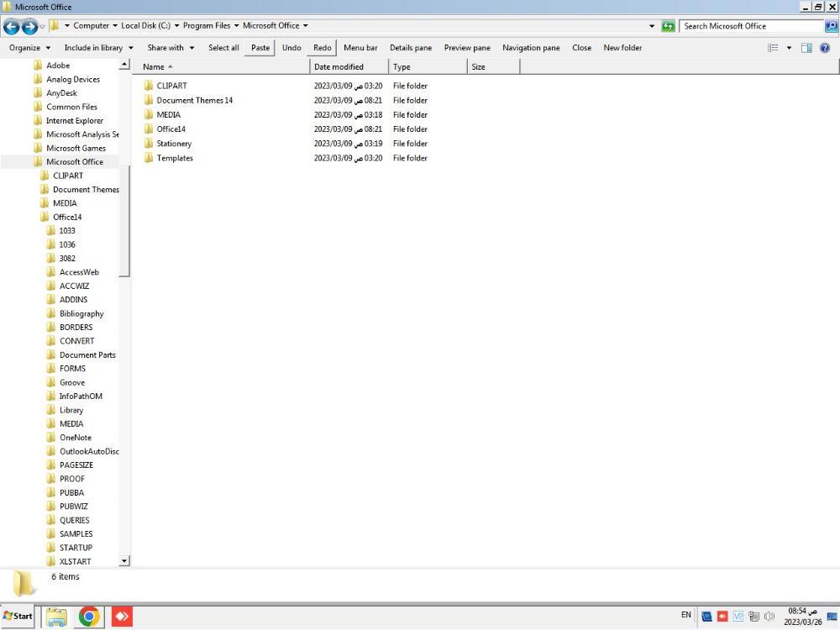Select OneNote in the navigation tree
The image size is (840, 630).
coord(76,438)
